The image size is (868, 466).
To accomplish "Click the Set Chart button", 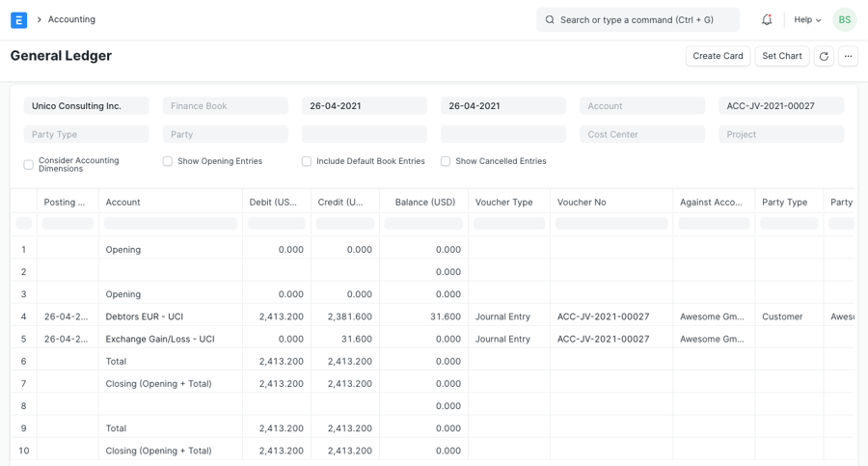I will (781, 56).
